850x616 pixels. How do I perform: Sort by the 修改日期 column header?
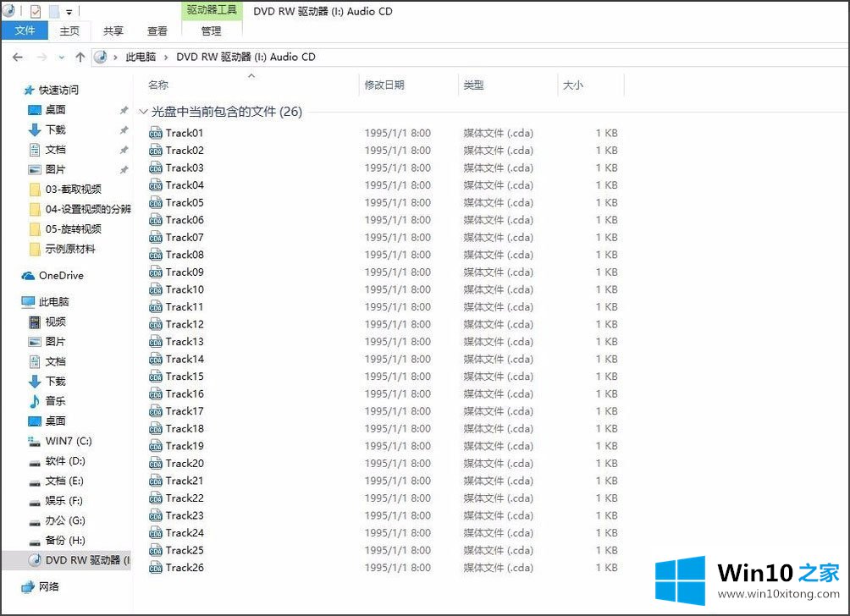click(x=384, y=85)
